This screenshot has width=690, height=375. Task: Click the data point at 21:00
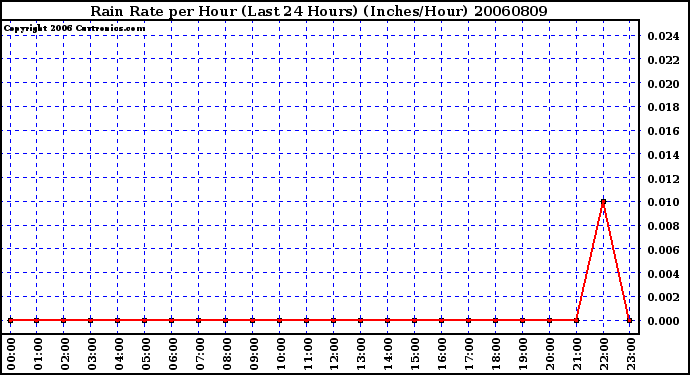pyautogui.click(x=576, y=320)
